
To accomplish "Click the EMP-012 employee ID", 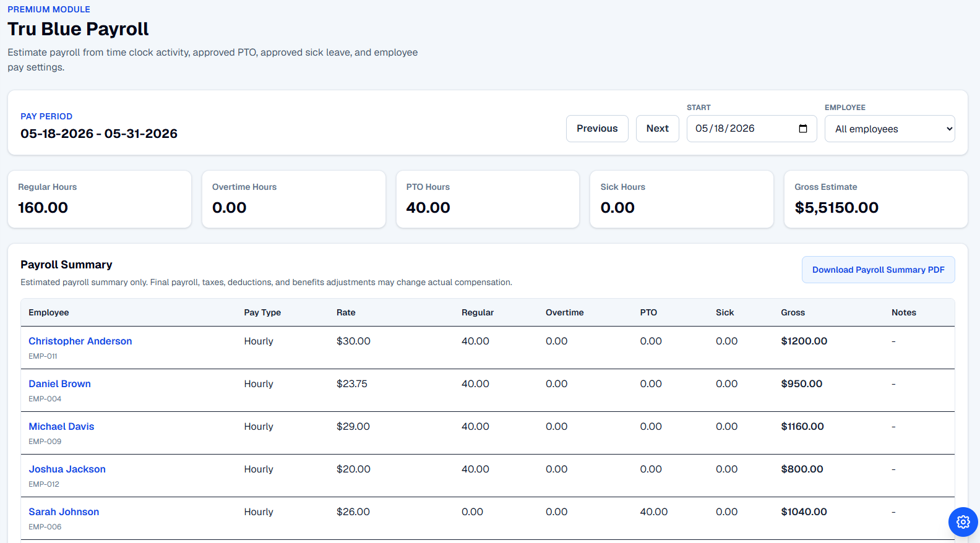I will (x=44, y=484).
